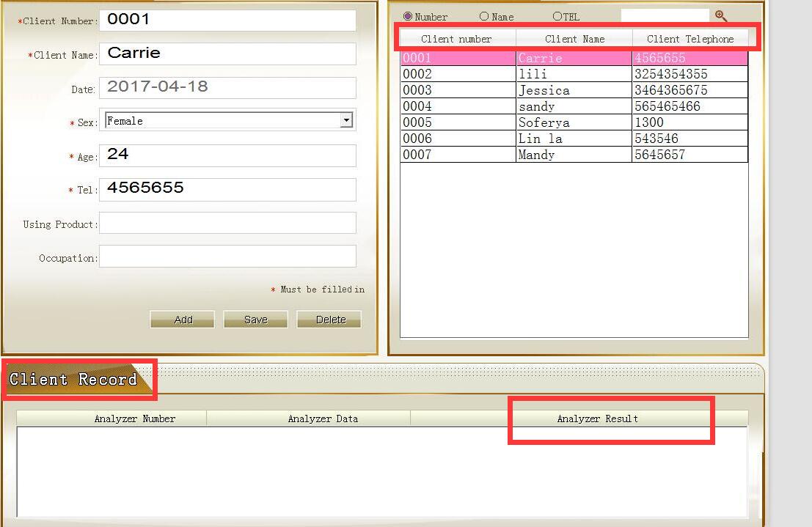Screen dimensions: 812x527
Task: Click the Age input field
Action: tap(228, 155)
